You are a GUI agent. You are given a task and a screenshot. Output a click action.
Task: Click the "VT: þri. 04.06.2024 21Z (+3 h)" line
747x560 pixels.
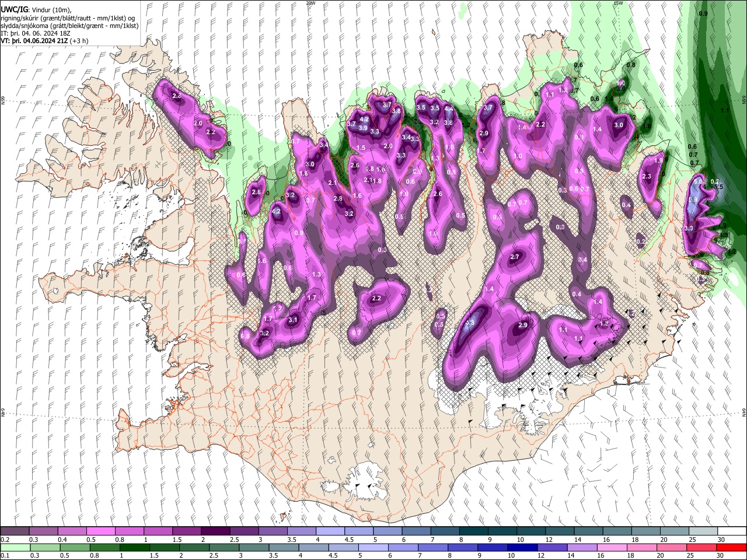point(45,41)
